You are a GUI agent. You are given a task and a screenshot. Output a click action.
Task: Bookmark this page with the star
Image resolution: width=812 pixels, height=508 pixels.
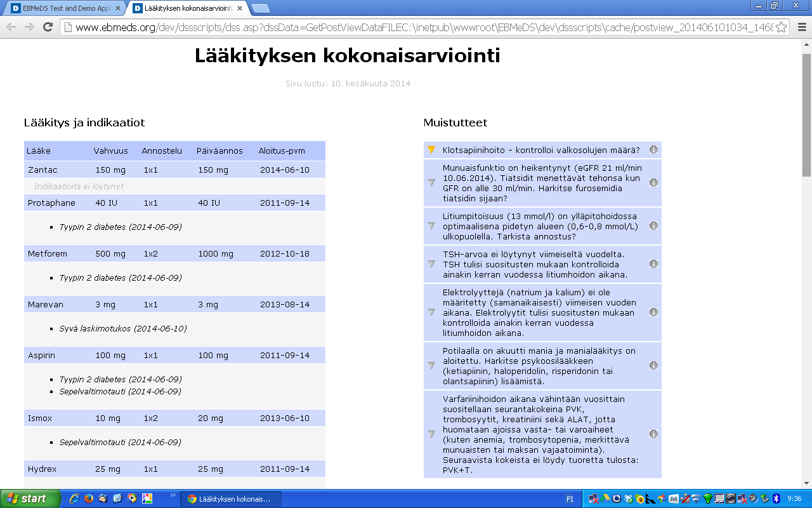[782, 27]
